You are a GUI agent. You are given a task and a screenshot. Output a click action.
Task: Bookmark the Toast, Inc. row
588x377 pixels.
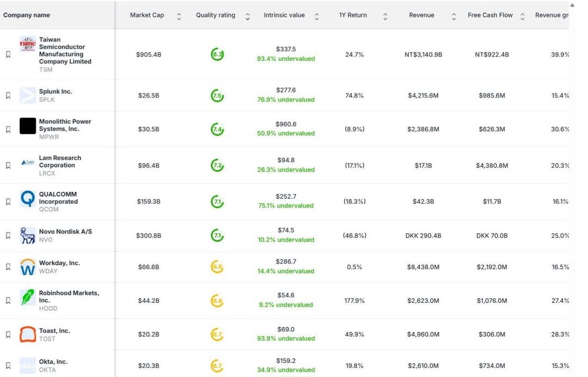[x=8, y=335]
